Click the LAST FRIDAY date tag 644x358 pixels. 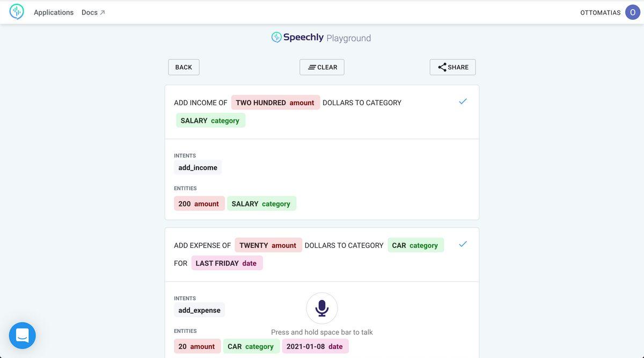(x=227, y=263)
